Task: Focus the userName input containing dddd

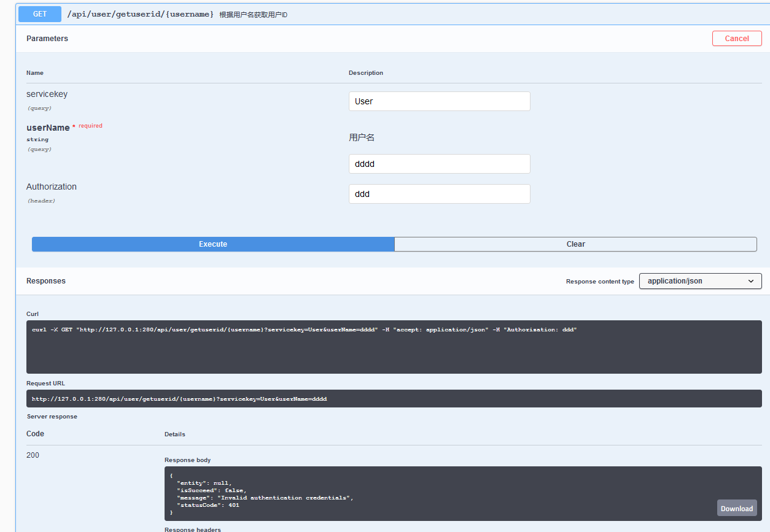Action: click(x=440, y=164)
